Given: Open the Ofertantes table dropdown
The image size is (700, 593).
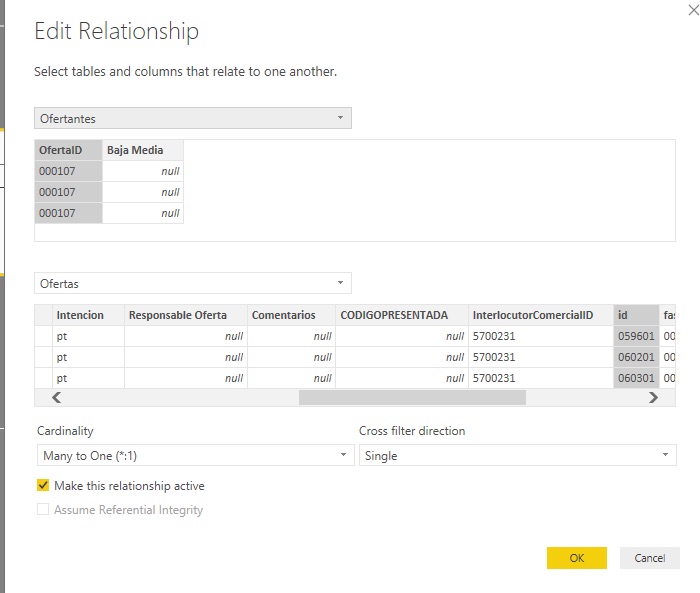Looking at the screenshot, I should point(193,118).
